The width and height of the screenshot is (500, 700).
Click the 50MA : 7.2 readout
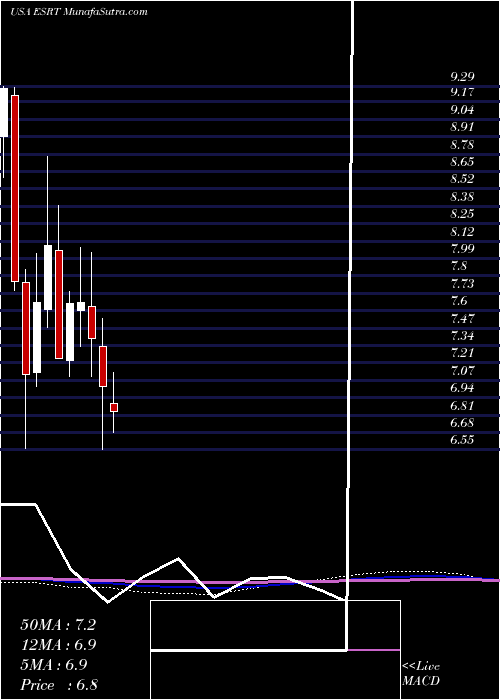pos(58,625)
